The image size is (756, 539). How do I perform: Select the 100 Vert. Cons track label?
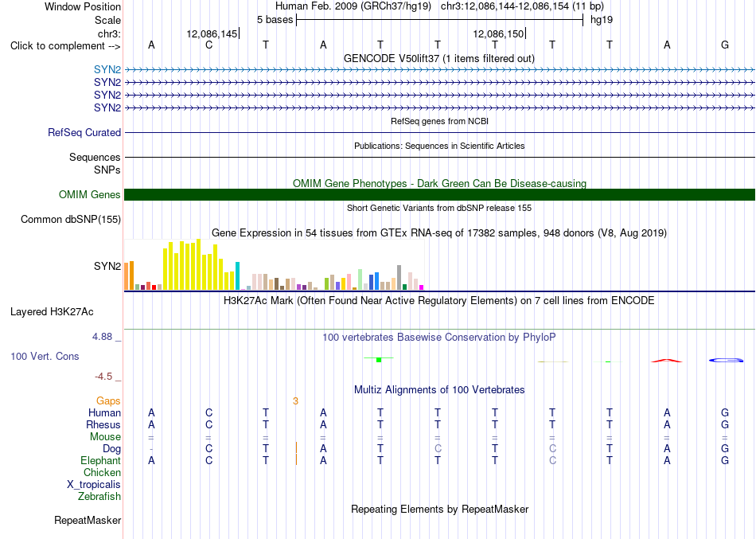45,356
